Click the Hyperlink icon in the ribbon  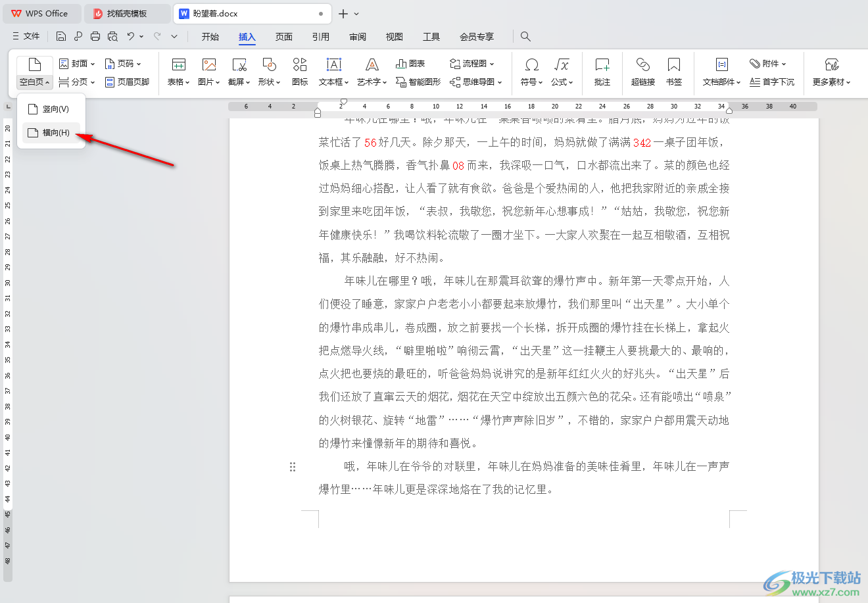coord(642,71)
